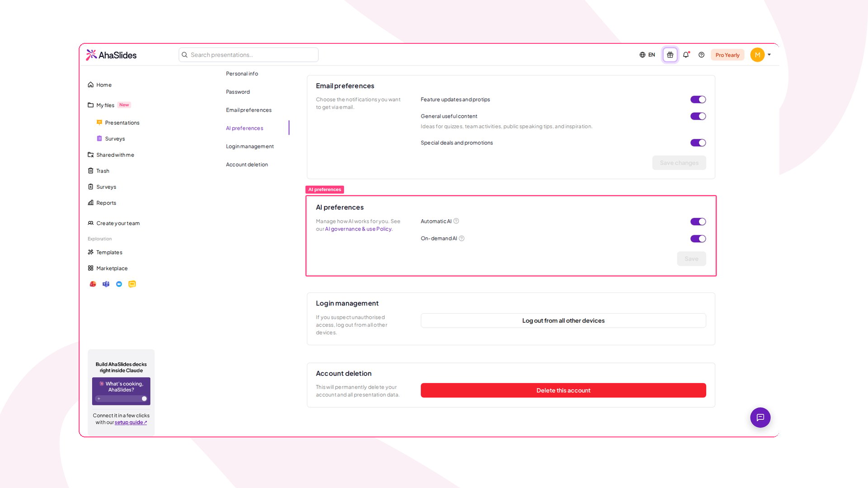Select the Personal info settings tab
The height and width of the screenshot is (488, 868).
pos(242,74)
